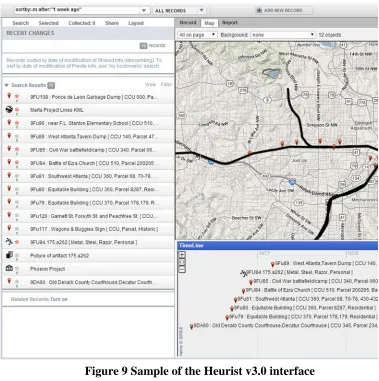379x381 pixels.
Task: Select the 'Marta Project Lines KML' row text
Action: tap(57, 110)
